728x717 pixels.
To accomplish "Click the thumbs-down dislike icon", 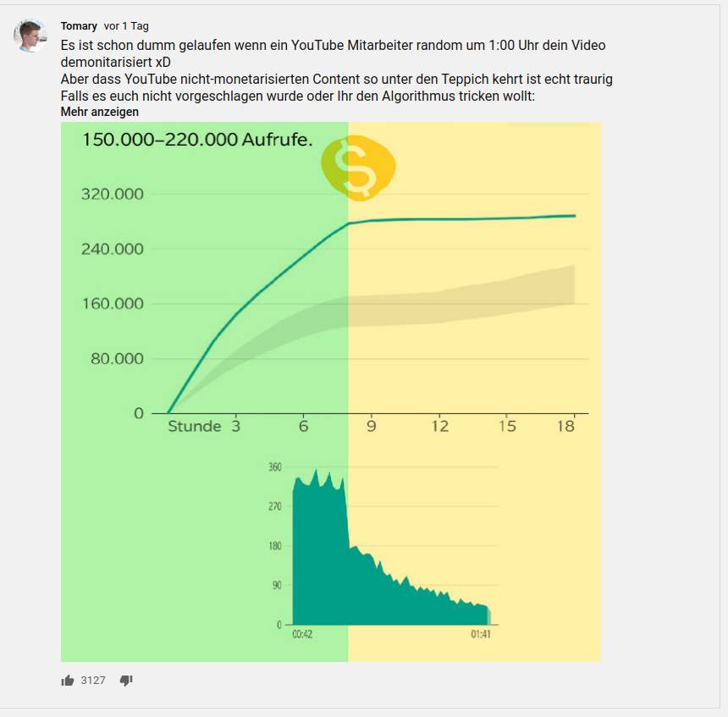I will (x=126, y=681).
